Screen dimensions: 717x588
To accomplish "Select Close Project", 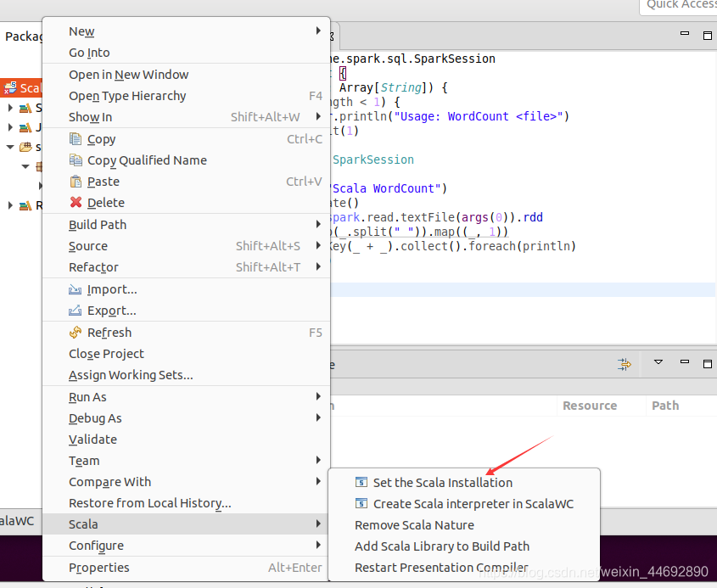I will tap(186, 354).
